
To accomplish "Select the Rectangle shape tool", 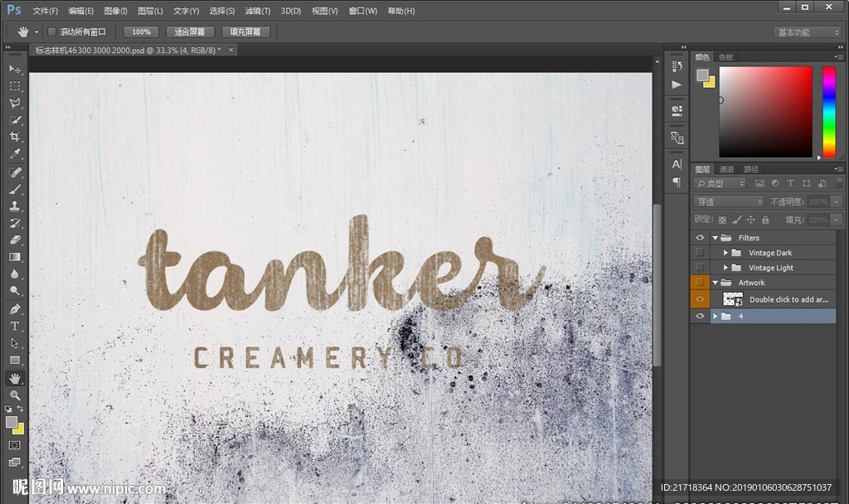I will pos(15,360).
